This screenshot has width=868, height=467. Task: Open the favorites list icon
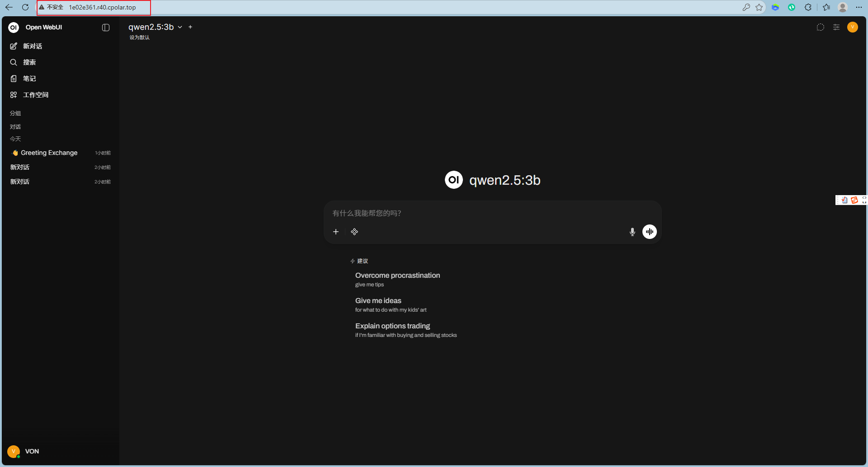[x=826, y=7]
